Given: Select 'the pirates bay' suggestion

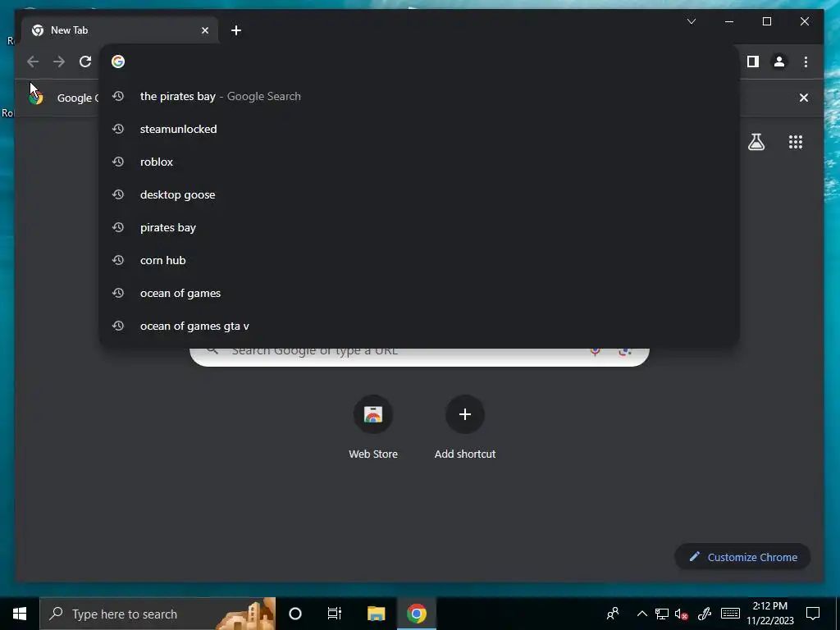Looking at the screenshot, I should click(x=419, y=97).
